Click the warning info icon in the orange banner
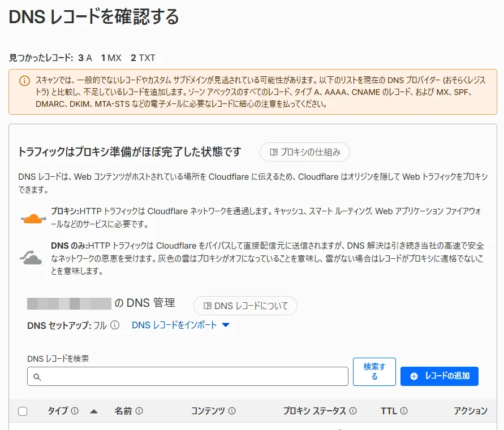The image size is (504, 430). pyautogui.click(x=25, y=81)
